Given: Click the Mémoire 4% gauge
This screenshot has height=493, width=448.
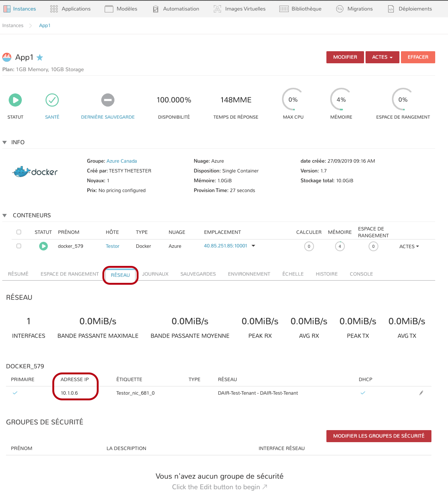Looking at the screenshot, I should tap(341, 100).
